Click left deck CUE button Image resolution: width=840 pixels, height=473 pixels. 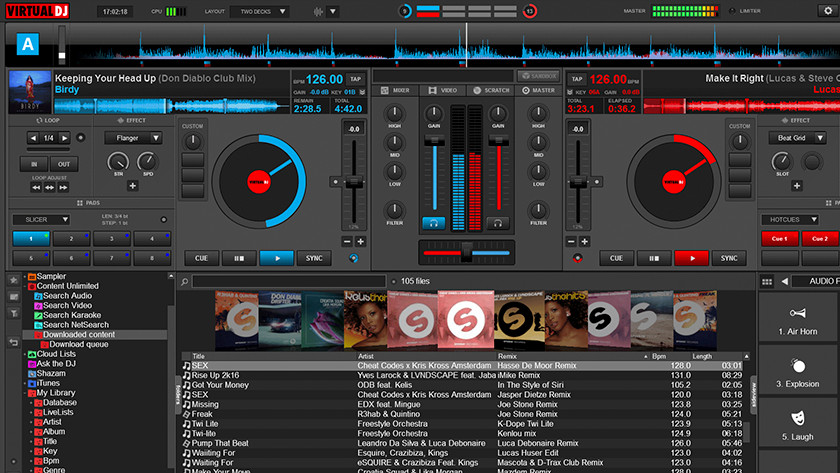tap(201, 258)
